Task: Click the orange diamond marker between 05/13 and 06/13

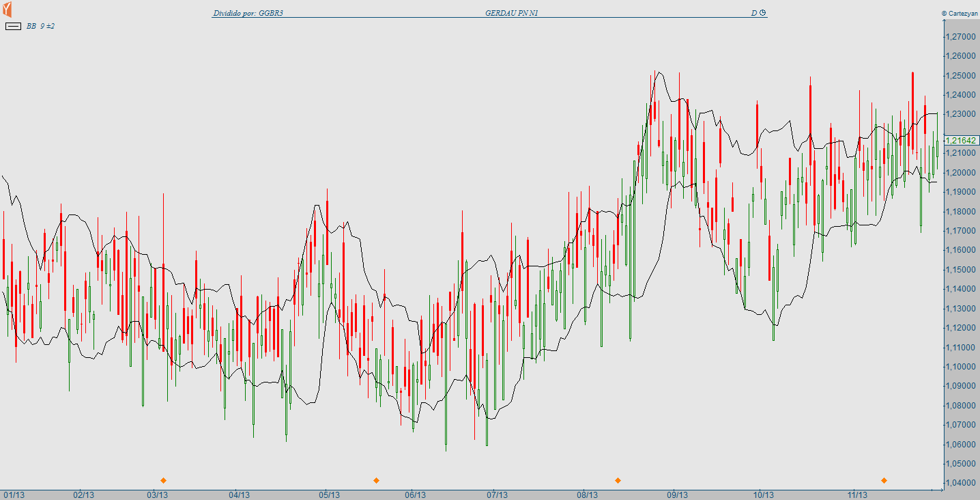Action: point(376,480)
